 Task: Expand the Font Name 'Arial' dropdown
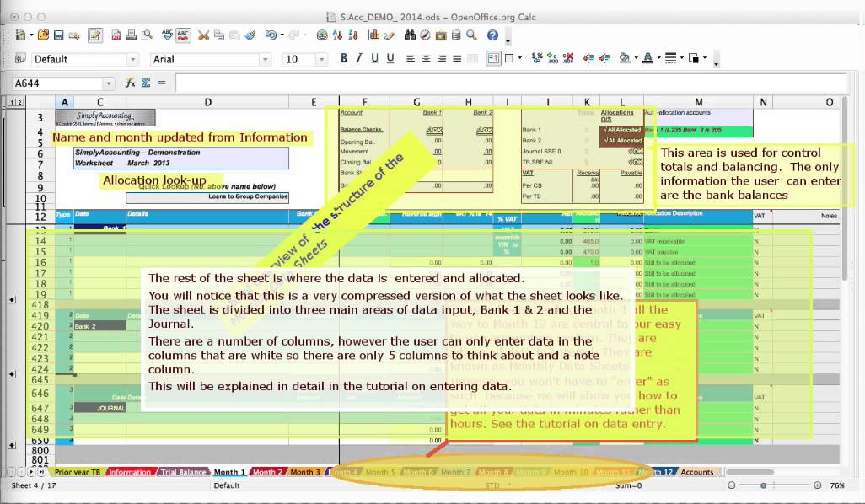(x=266, y=59)
